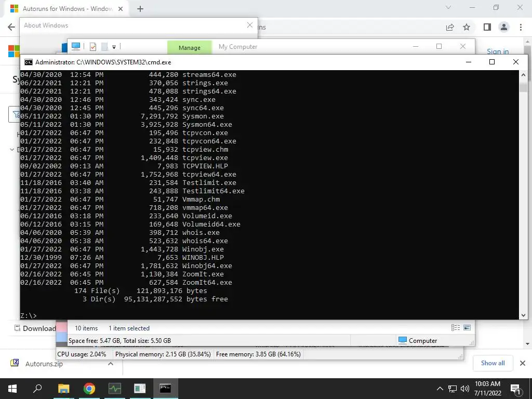Image resolution: width=532 pixels, height=399 pixels.
Task: Click the cmd.exe title bar icon
Action: point(29,62)
